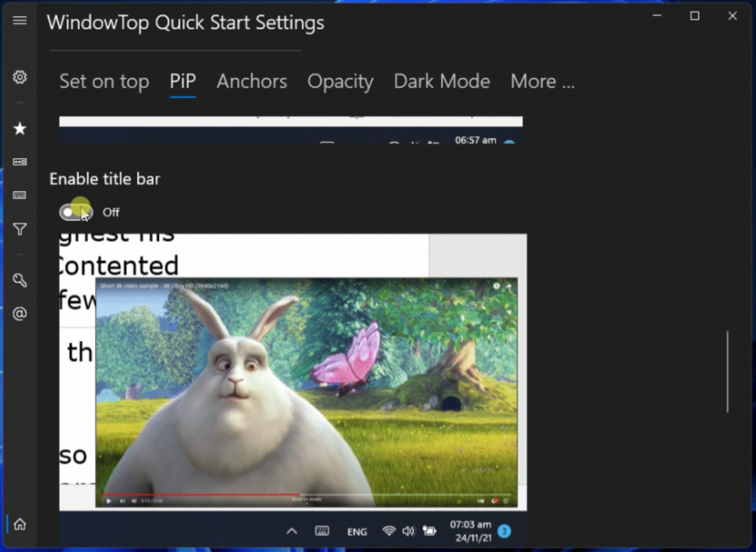The image size is (756, 552).
Task: Switch to the PiP tab
Action: click(183, 81)
